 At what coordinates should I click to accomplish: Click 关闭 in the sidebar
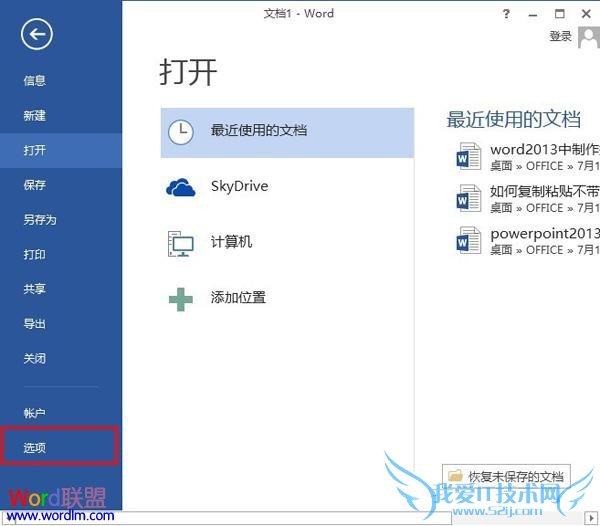coord(34,358)
